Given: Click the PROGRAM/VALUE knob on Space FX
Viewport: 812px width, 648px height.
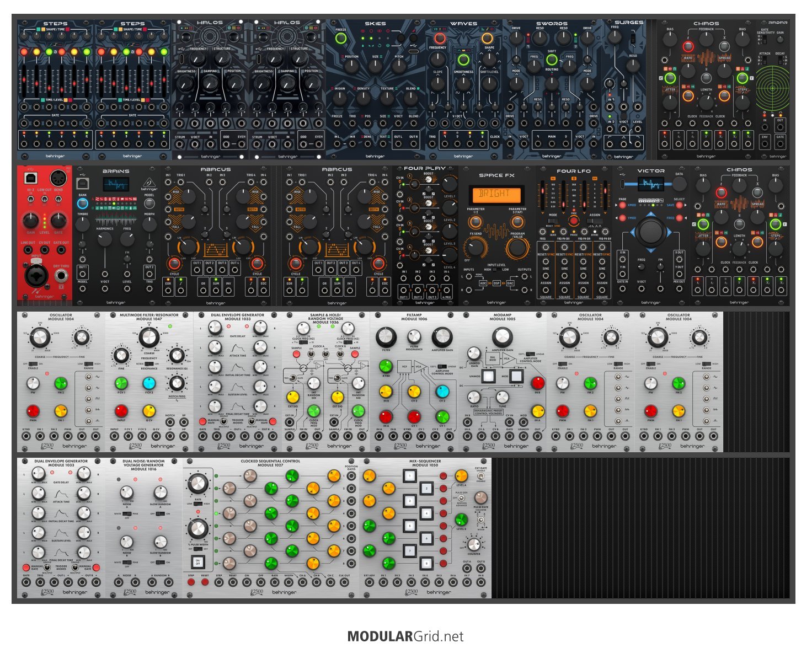Looking at the screenshot, I should coord(517,248).
